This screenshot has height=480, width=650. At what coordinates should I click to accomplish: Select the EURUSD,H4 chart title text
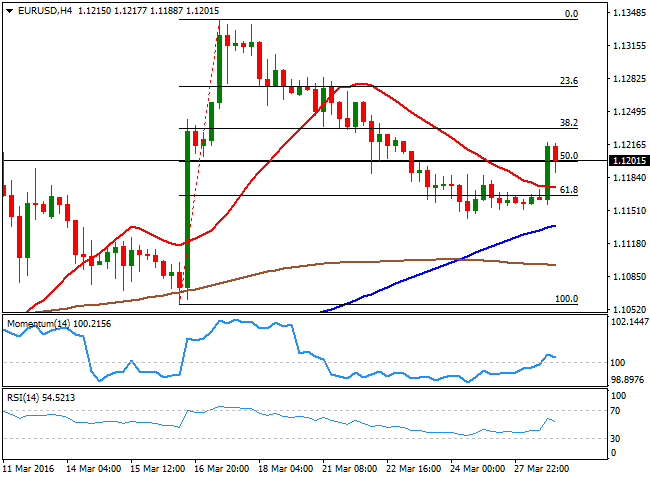[x=45, y=11]
